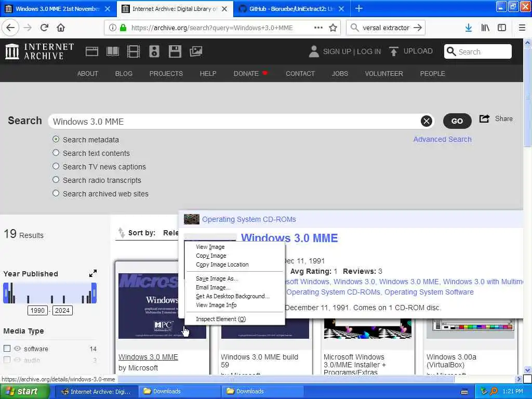Screen dimensions: 532x399
Task: Open the Windows Start menu
Action: 24,392
